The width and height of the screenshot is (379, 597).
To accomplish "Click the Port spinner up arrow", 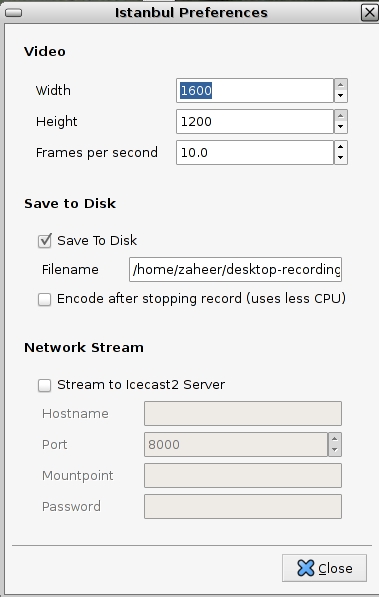I will click(334, 439).
